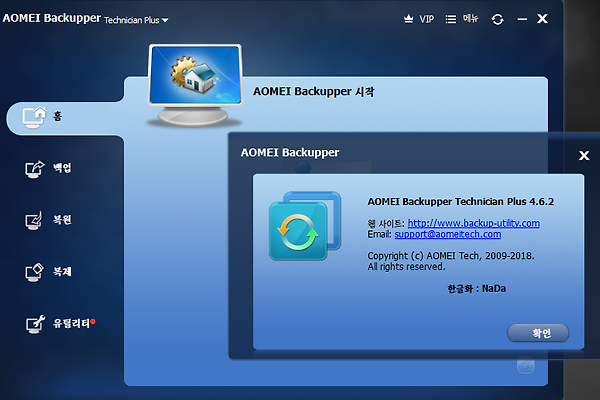The image size is (600, 400).
Task: Click the AOMEI Backupper sync logo in dialog
Action: pyautogui.click(x=305, y=226)
